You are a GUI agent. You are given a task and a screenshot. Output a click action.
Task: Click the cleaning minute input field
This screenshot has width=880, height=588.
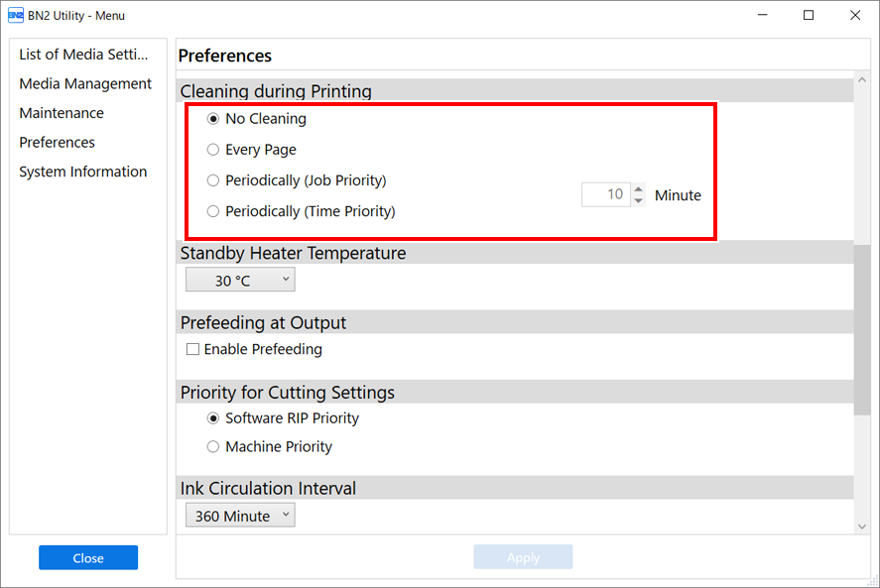click(606, 194)
